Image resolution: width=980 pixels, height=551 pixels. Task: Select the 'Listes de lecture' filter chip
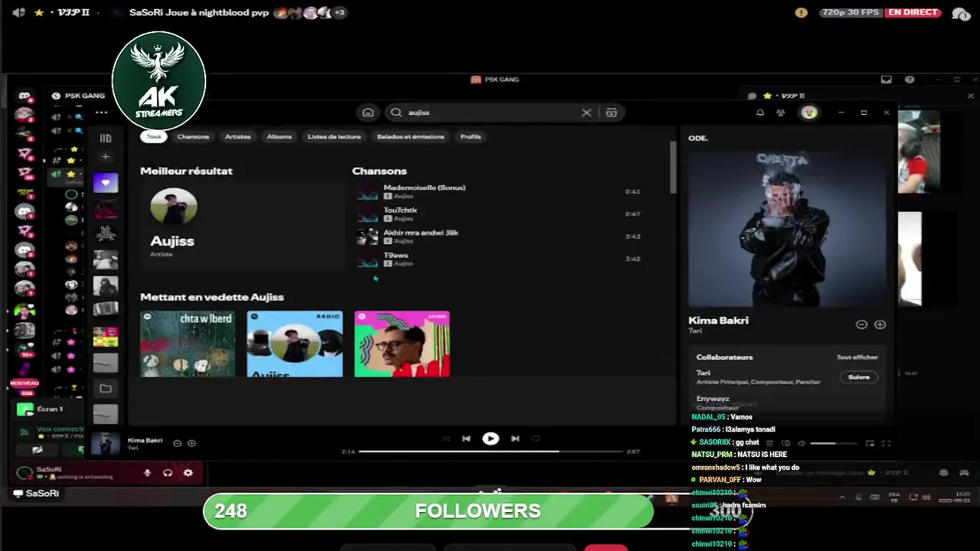[334, 136]
